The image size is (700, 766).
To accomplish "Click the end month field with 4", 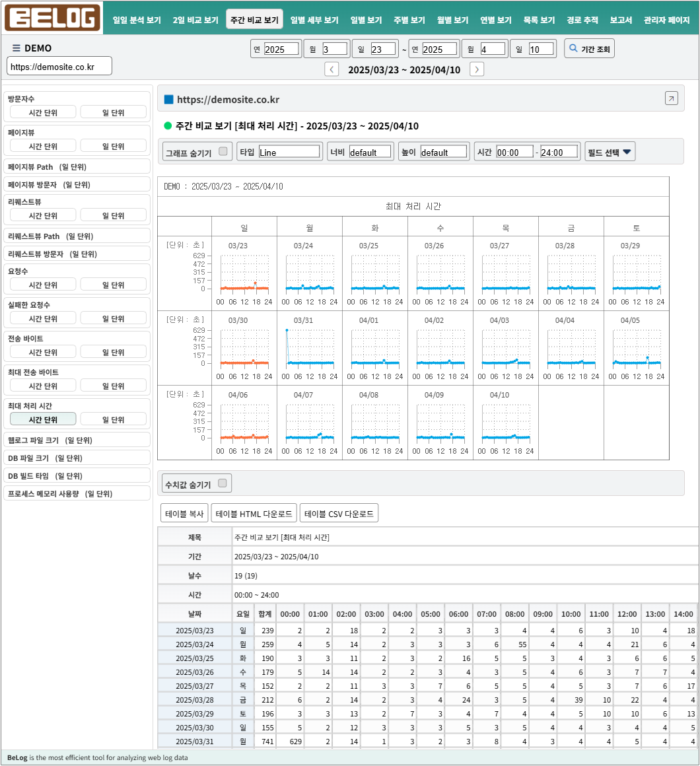I will tap(493, 49).
